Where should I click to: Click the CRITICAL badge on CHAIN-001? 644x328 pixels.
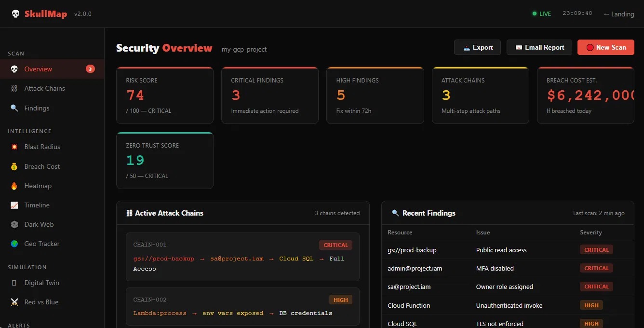click(x=335, y=245)
